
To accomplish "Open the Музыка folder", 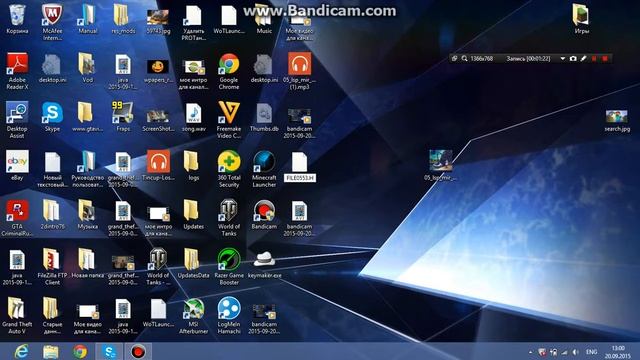I will [87, 215].
